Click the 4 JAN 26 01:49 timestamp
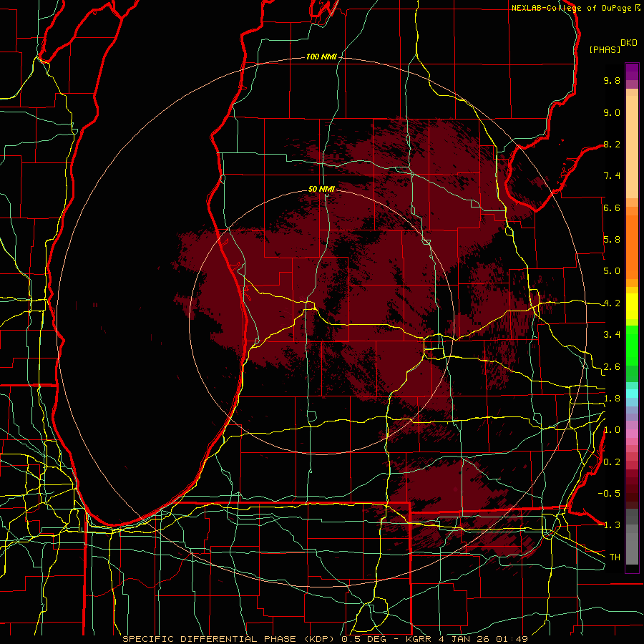644x644 pixels. [x=483, y=639]
